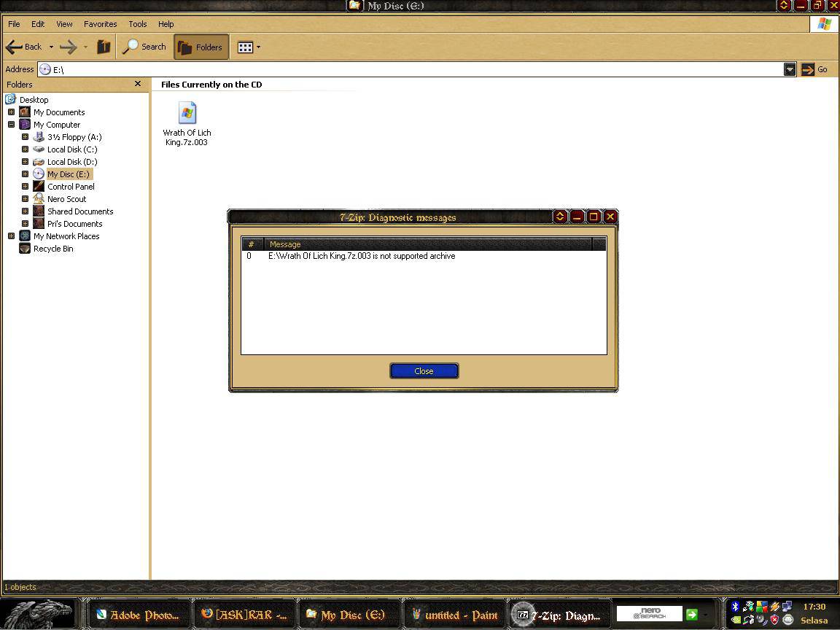Expand My Documents tree node
This screenshot has width=840, height=630.
tap(11, 112)
